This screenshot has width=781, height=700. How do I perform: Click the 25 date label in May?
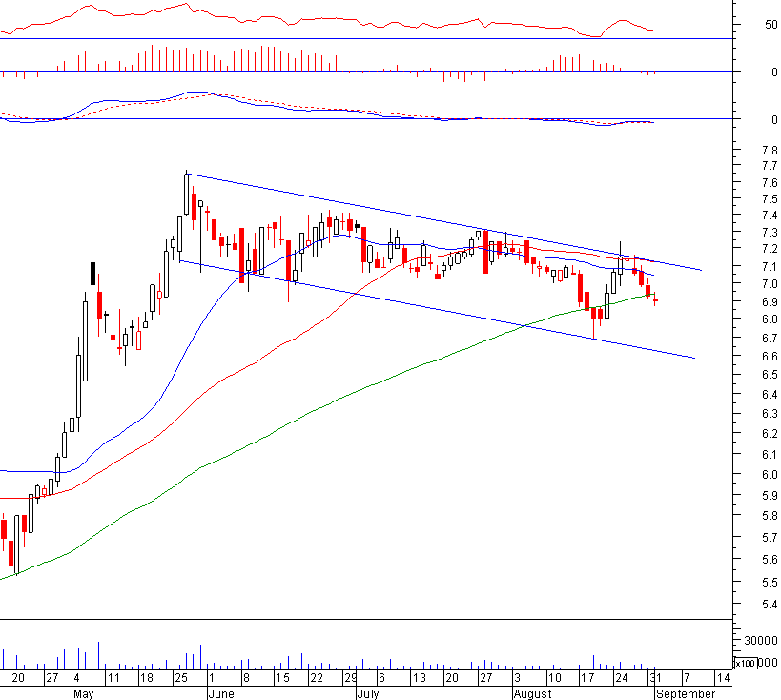(181, 677)
